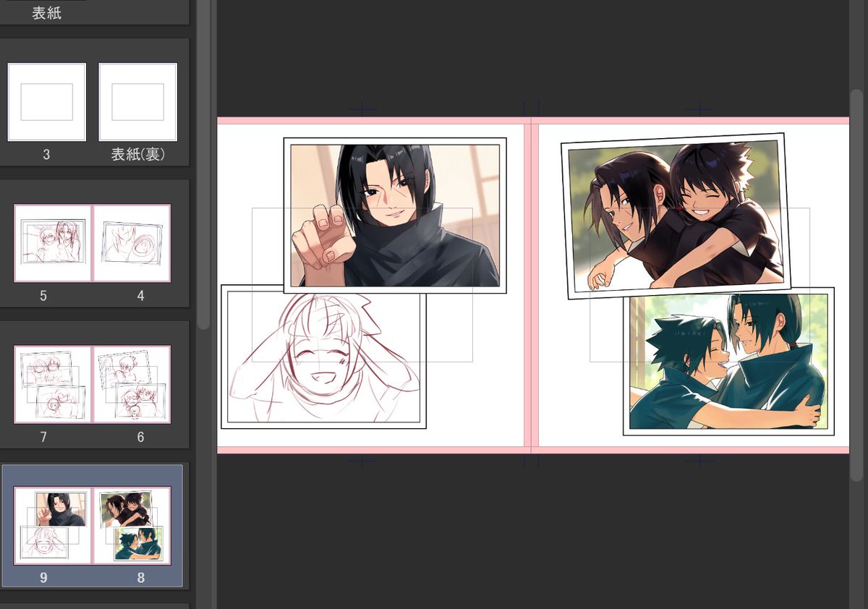Screen dimensions: 868x609
Task: Click the 表紙(裏) page label
Action: point(138,154)
